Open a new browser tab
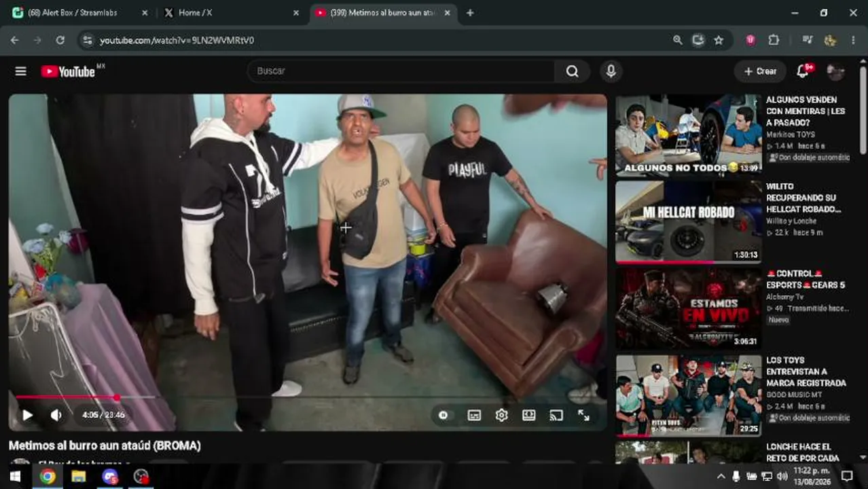Image resolution: width=868 pixels, height=489 pixels. tap(470, 13)
